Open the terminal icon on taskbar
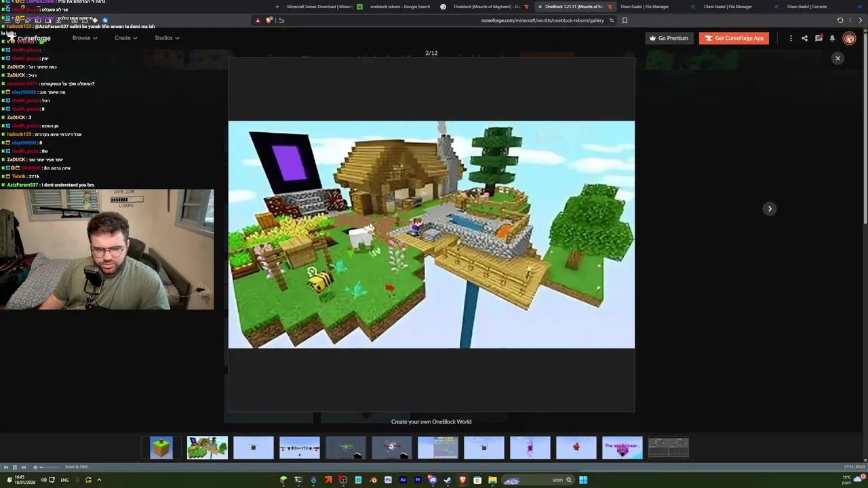The image size is (868, 488). [298, 481]
